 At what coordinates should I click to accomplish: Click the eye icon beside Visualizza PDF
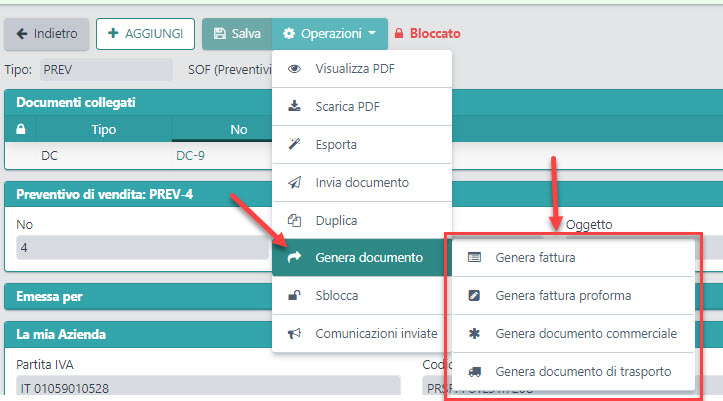click(294, 69)
